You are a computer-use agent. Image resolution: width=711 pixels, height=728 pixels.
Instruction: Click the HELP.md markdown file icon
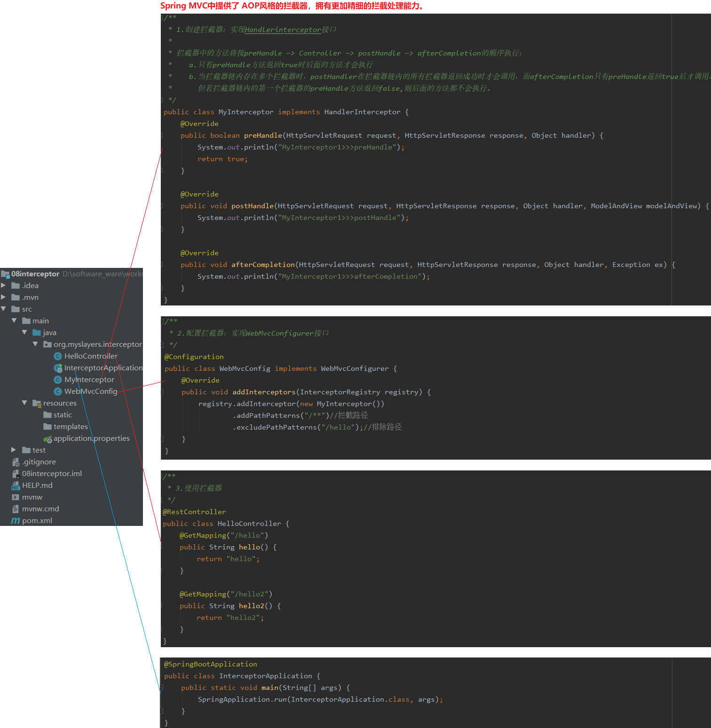pyautogui.click(x=16, y=485)
